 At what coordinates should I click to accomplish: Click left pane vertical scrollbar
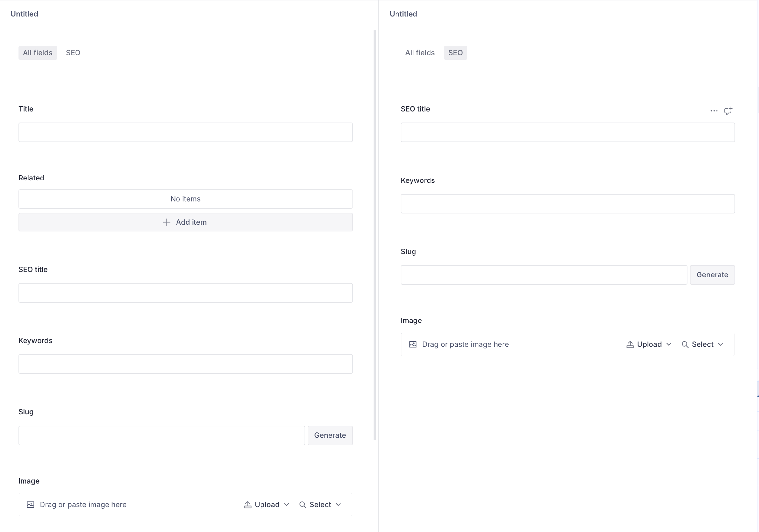(375, 235)
